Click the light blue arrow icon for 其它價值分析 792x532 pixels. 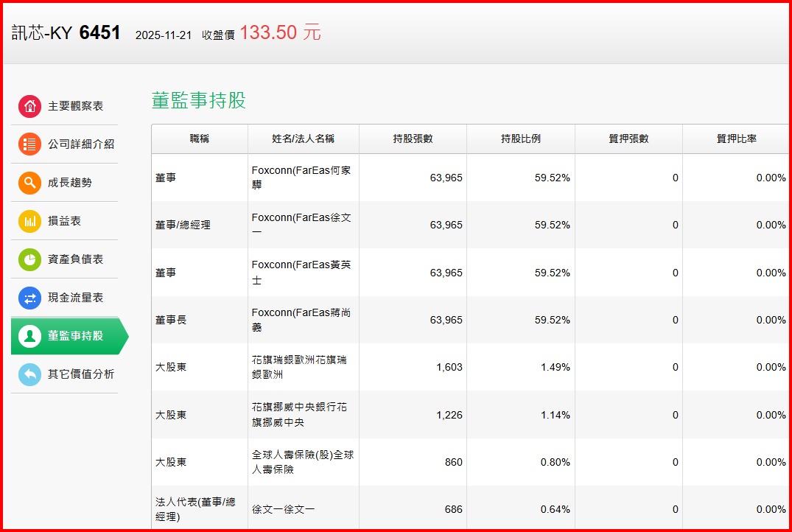30,374
